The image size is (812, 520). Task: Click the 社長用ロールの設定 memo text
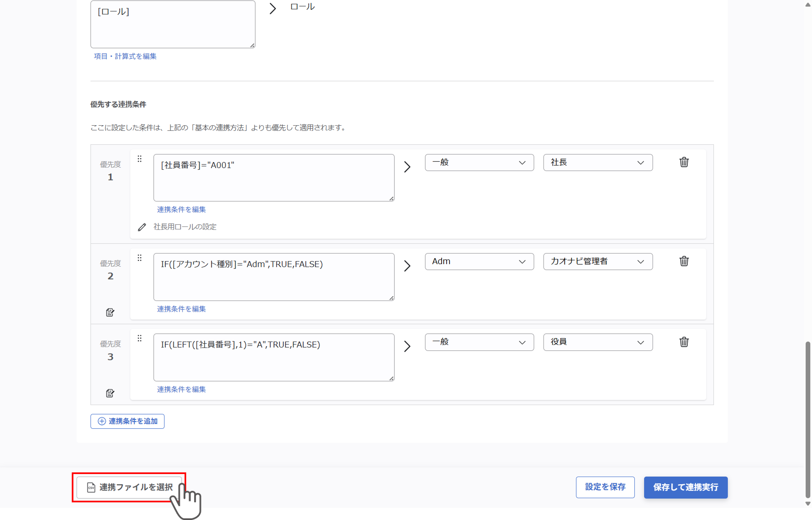coord(185,227)
